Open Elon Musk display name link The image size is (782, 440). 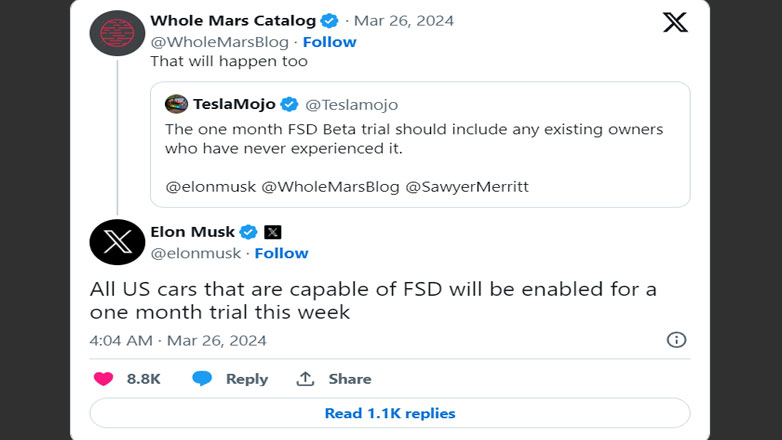(x=192, y=232)
